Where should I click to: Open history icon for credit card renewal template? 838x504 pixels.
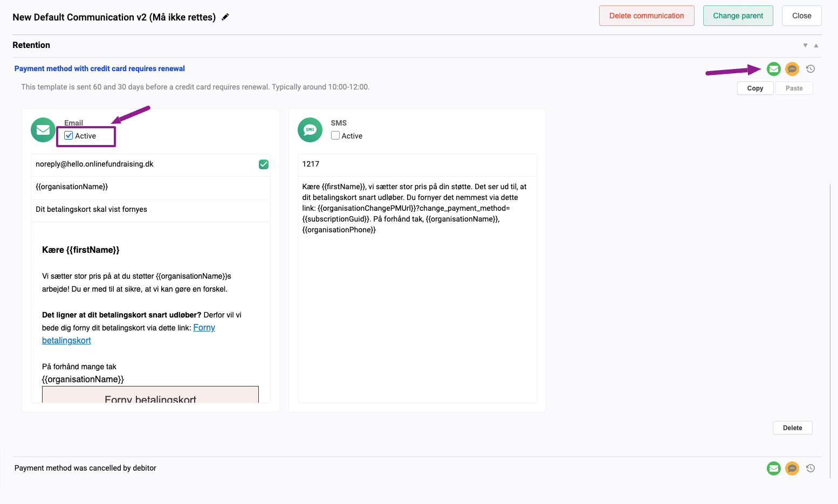[x=810, y=69]
